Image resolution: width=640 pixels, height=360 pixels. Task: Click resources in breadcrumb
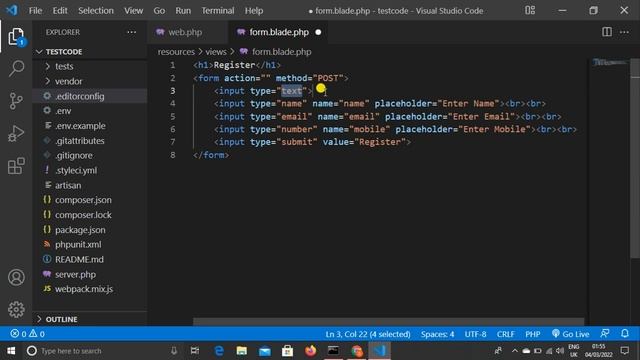(176, 52)
